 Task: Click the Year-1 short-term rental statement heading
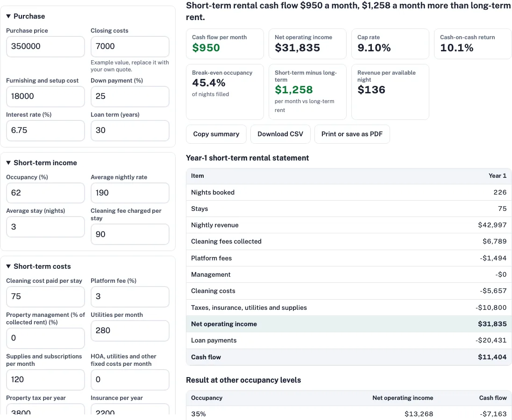[247, 158]
